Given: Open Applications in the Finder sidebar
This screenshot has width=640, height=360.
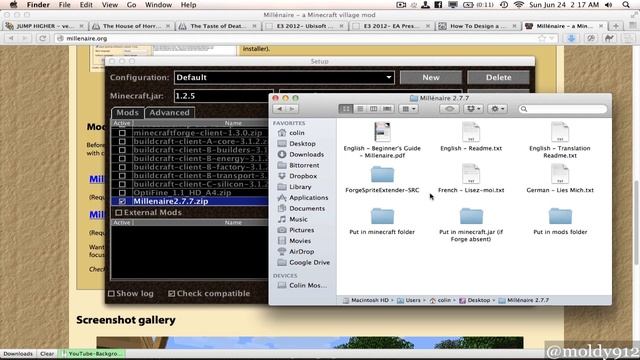Looking at the screenshot, I should pos(309,198).
